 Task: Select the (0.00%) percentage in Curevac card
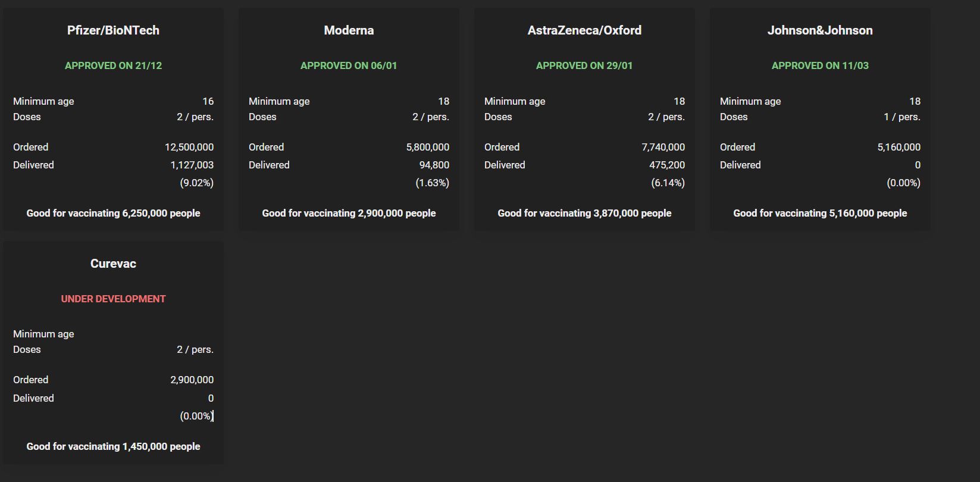196,416
